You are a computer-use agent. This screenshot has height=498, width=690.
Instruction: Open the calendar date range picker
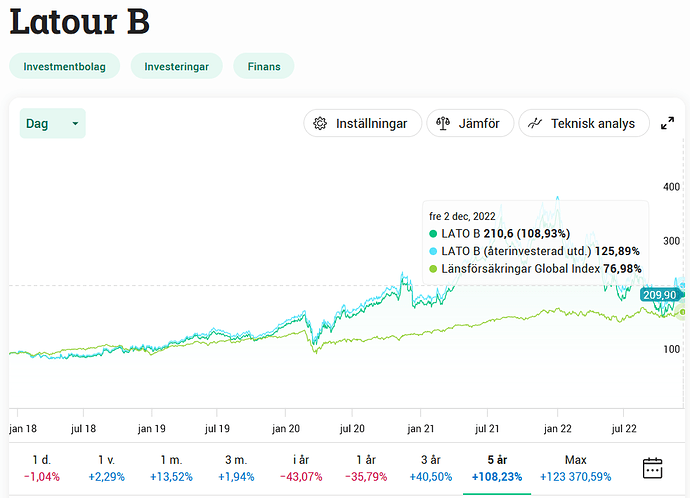(x=652, y=468)
